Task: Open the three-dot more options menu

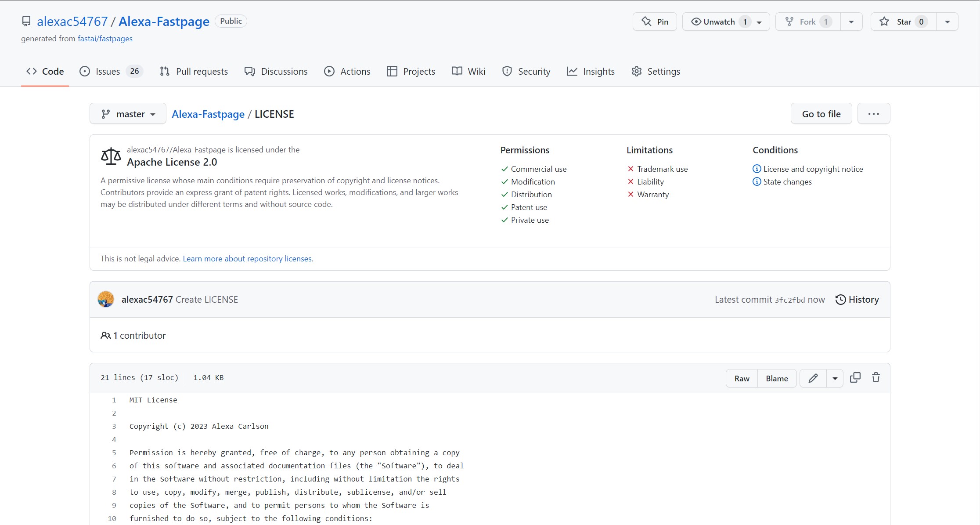Action: [874, 114]
